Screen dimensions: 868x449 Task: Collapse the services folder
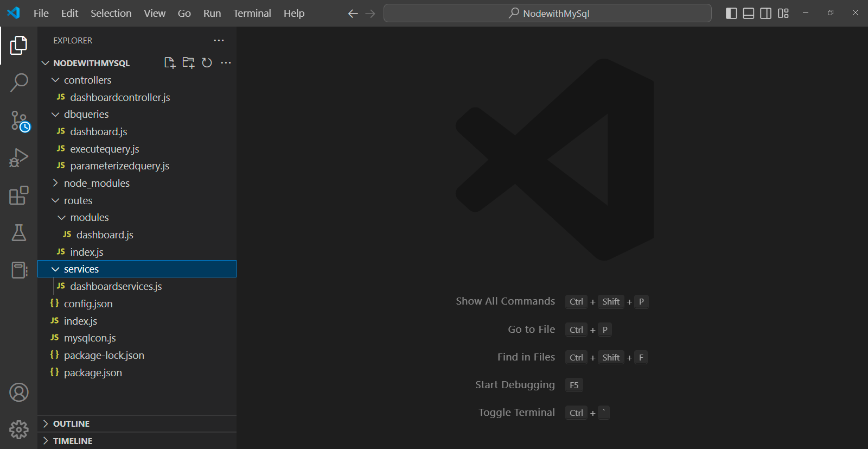point(55,269)
